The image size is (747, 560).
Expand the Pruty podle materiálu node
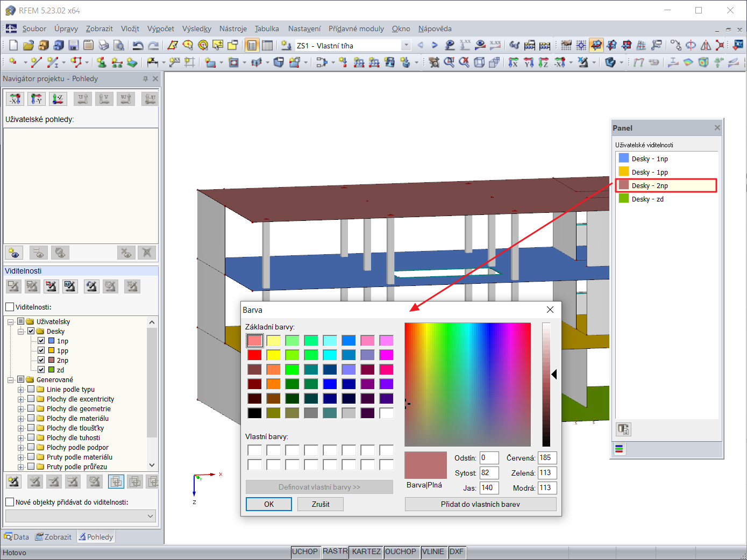pyautogui.click(x=21, y=457)
